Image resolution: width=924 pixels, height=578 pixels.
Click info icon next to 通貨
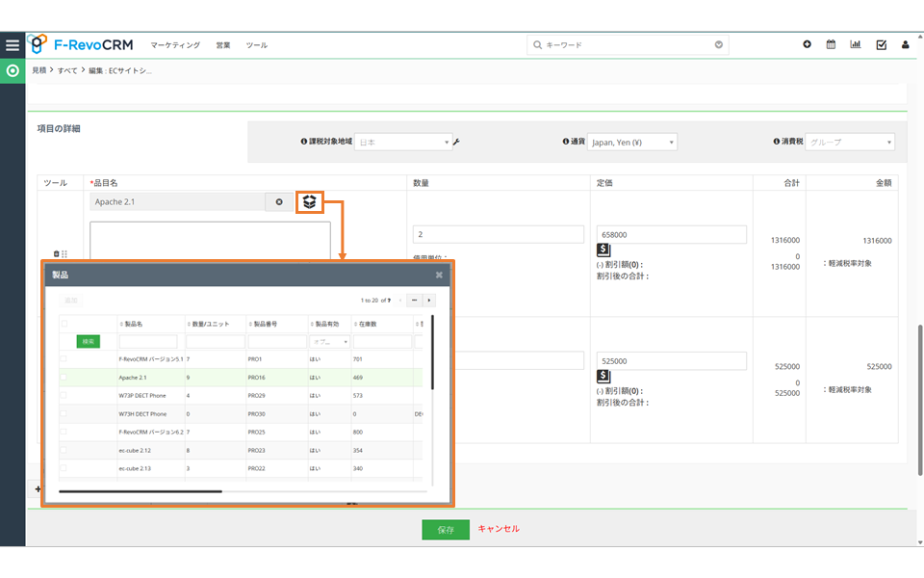[566, 142]
